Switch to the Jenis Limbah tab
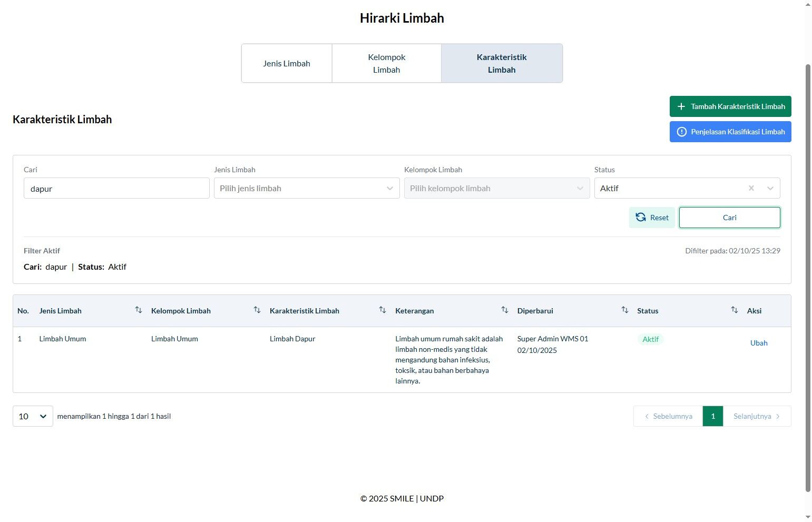This screenshot has height=522, width=812. (x=287, y=63)
